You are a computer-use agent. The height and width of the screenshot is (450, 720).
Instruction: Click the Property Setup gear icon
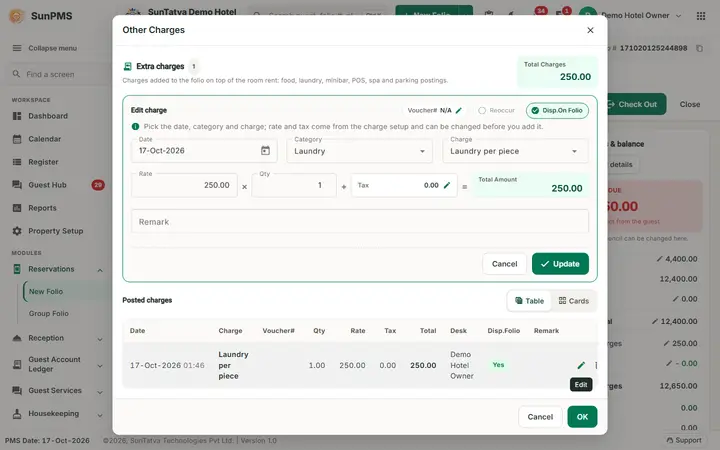17,231
